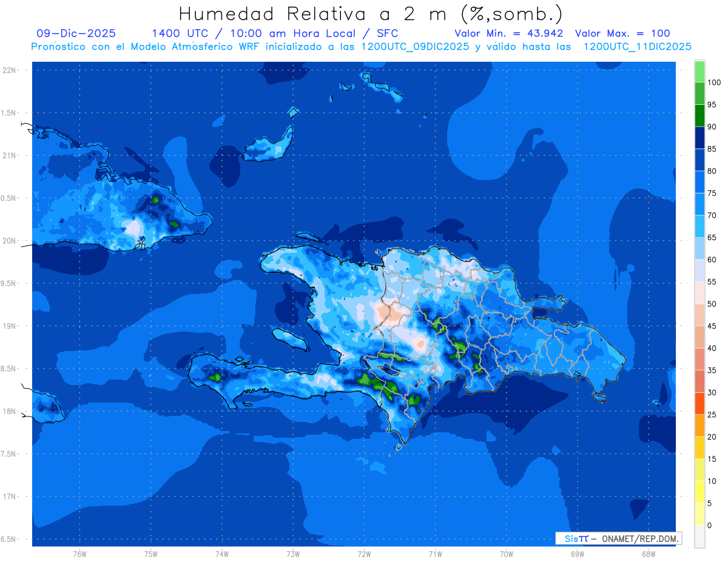Click the longitude label '76W'
Image resolution: width=728 pixels, height=562 pixels.
pyautogui.click(x=79, y=554)
